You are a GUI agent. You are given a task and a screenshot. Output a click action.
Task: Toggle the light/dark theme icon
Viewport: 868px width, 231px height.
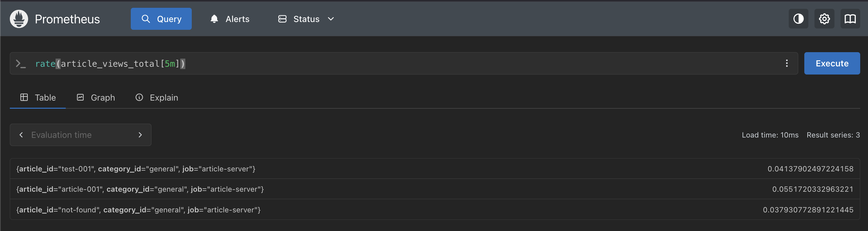[798, 19]
